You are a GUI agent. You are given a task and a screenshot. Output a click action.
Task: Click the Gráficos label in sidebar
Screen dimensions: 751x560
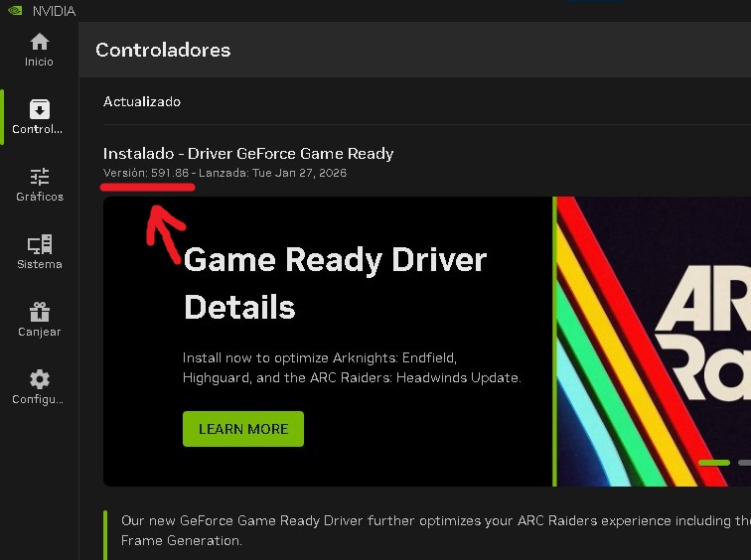click(40, 197)
